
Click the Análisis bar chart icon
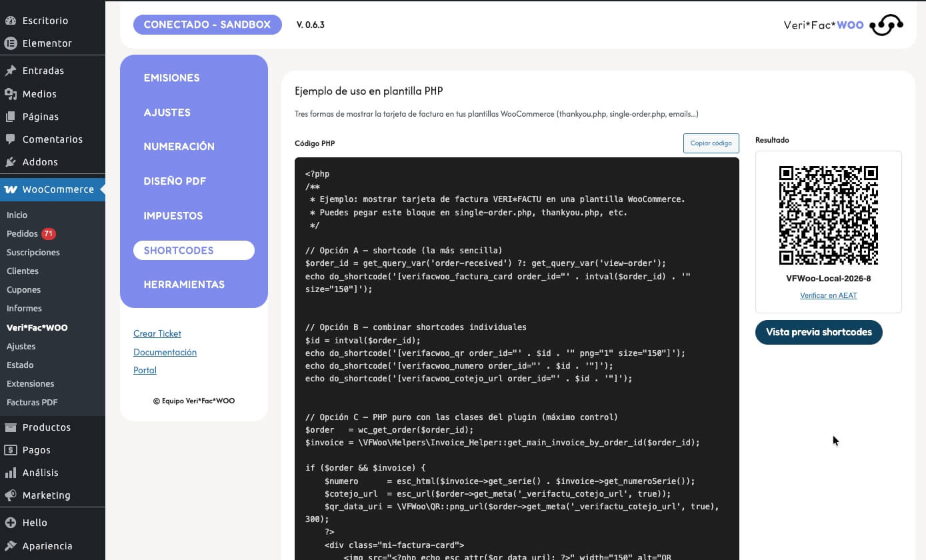pyautogui.click(x=11, y=473)
